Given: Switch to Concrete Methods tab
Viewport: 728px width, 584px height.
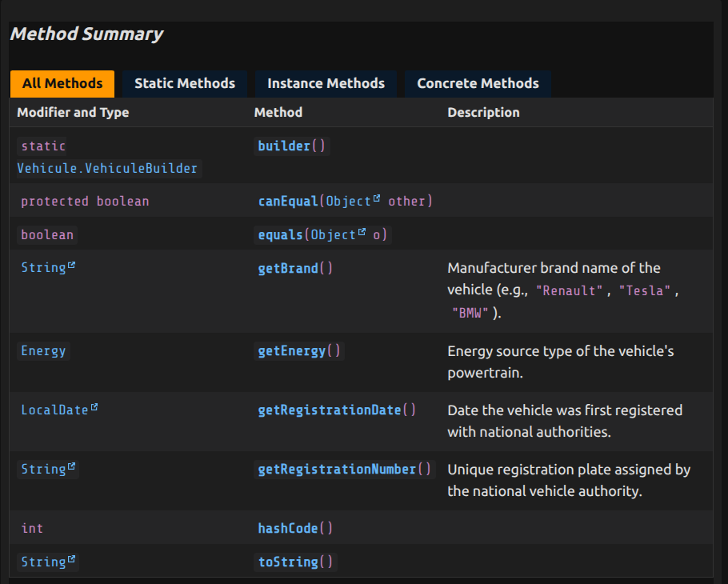Looking at the screenshot, I should click(478, 83).
